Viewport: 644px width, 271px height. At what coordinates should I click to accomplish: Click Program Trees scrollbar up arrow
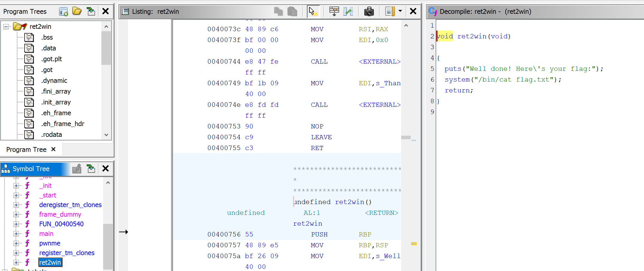tap(106, 26)
